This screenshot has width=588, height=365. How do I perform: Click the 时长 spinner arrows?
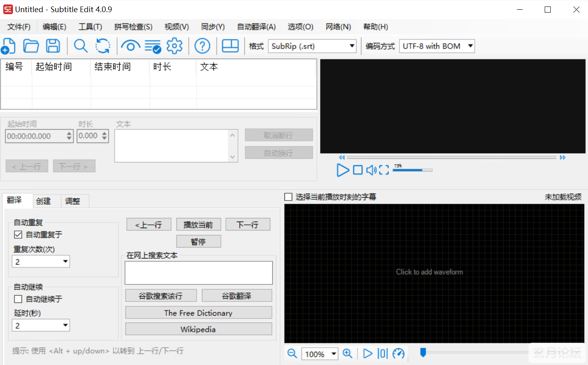[104, 136]
